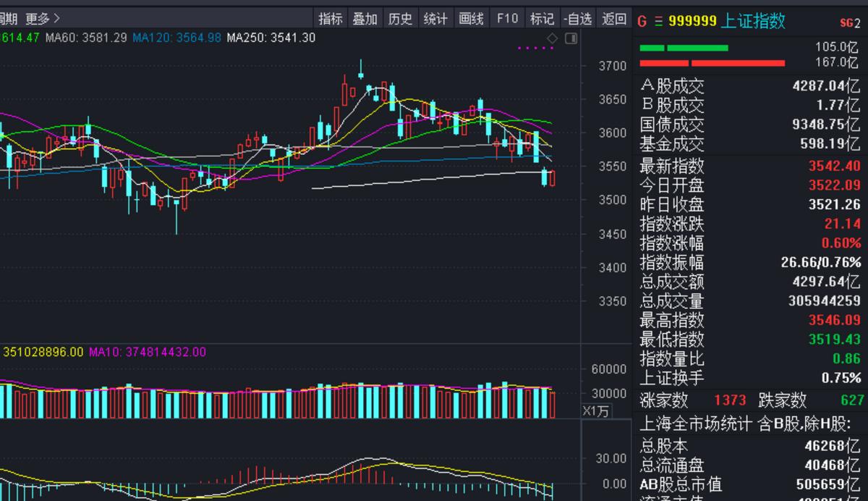
Task: Open F10 fundamental information
Action: (507, 19)
